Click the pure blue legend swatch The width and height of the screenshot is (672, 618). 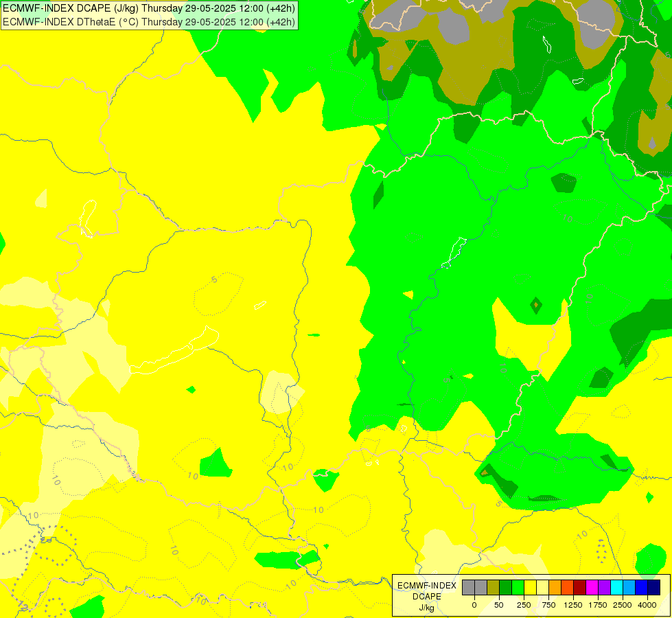(x=642, y=587)
